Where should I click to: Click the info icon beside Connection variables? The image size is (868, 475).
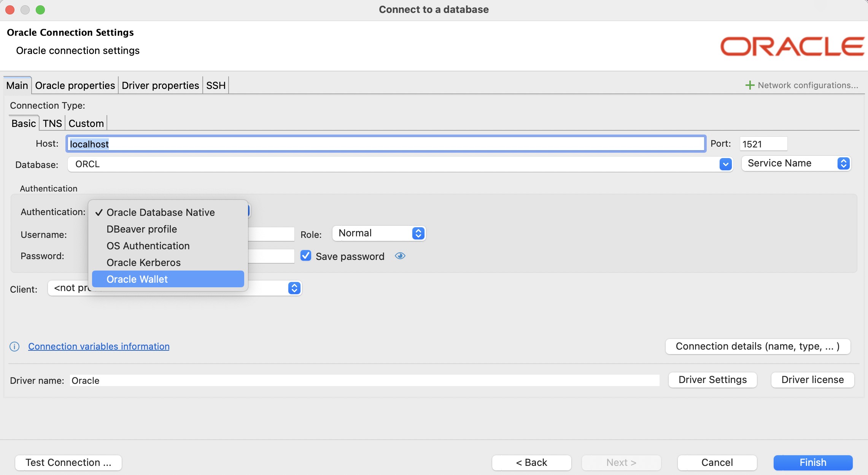pos(14,347)
